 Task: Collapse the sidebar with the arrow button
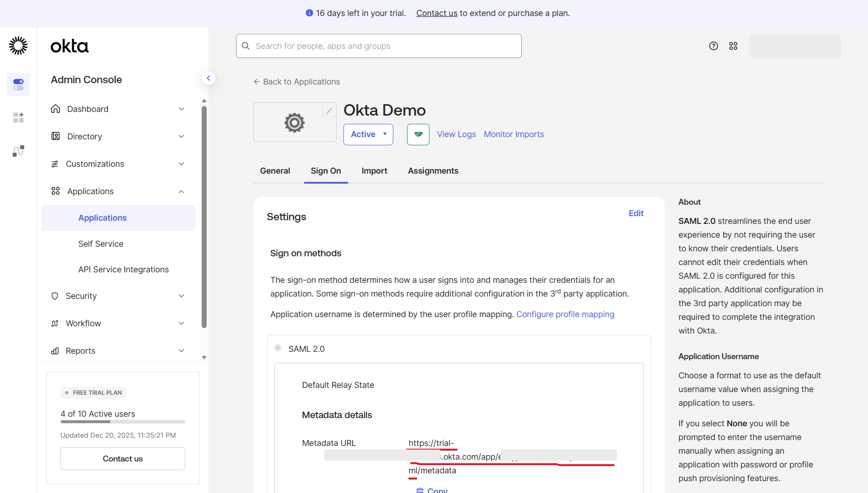[209, 78]
